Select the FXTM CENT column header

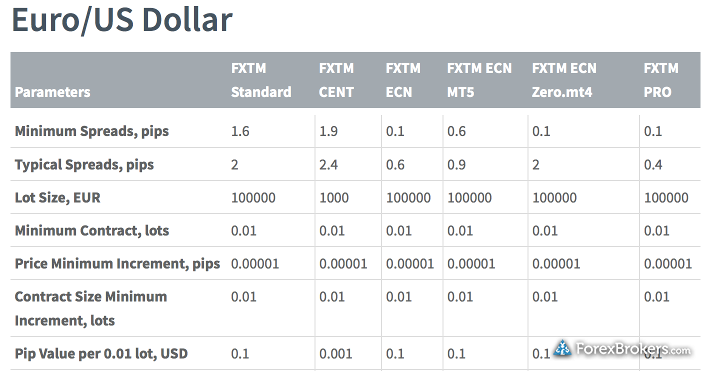pyautogui.click(x=337, y=80)
